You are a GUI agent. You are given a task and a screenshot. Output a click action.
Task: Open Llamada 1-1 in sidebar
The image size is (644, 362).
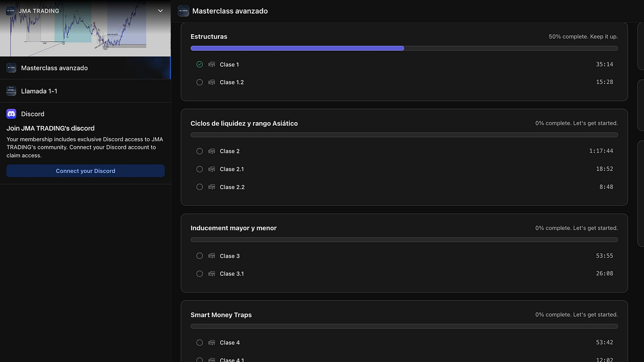click(x=85, y=91)
